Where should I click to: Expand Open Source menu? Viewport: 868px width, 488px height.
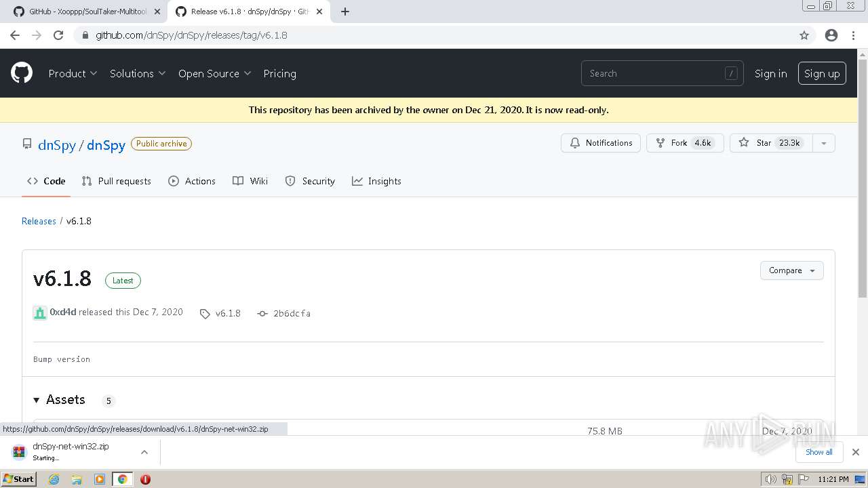coord(214,73)
